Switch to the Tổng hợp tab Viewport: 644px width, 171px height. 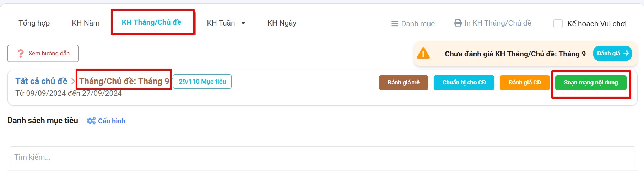click(x=34, y=23)
